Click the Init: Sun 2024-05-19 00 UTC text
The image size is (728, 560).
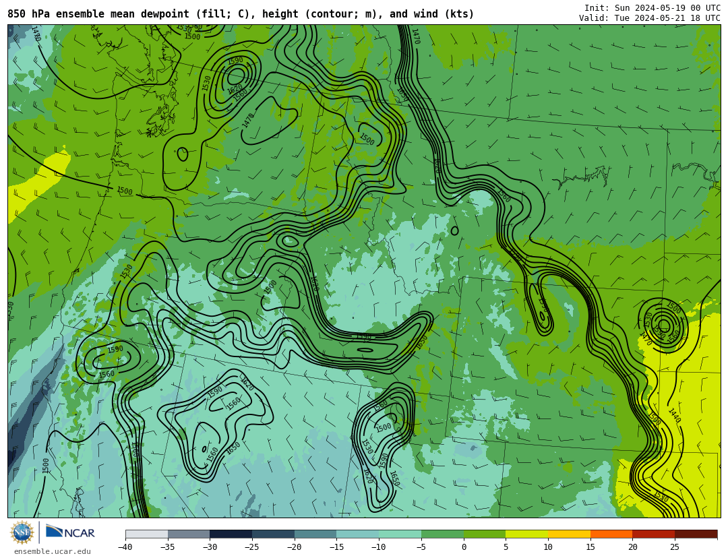(653, 8)
